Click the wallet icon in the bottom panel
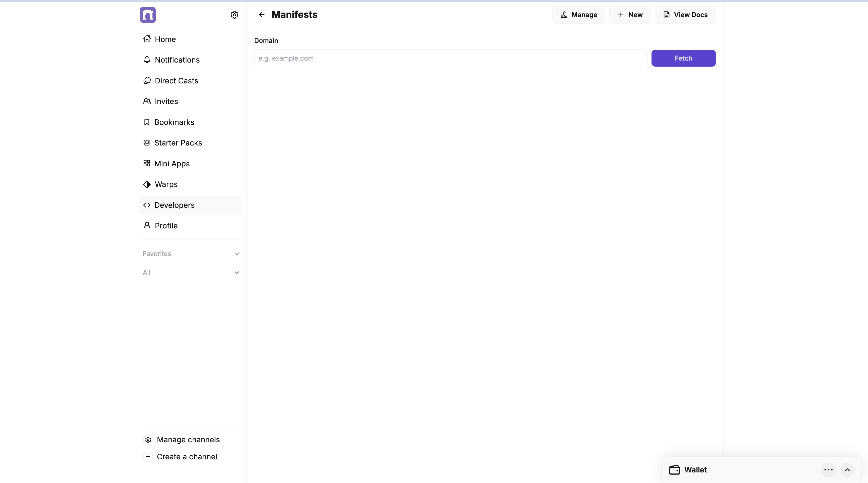 (674, 470)
